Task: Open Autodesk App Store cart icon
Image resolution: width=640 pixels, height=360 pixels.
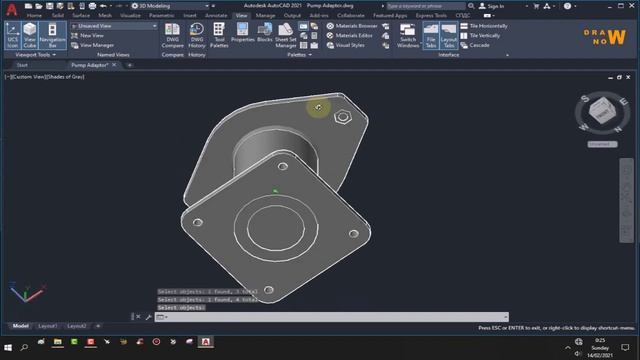Action: coord(536,6)
